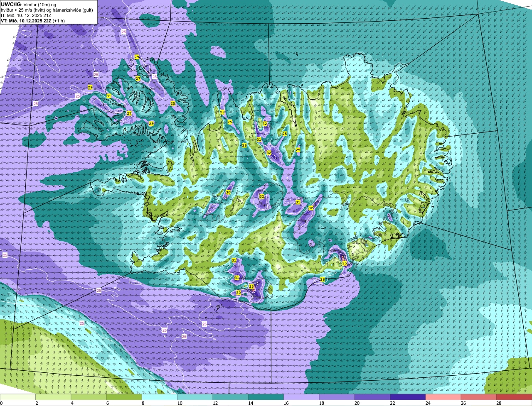Click the 0–2 m/s pale yellow legend swatch

18,397
